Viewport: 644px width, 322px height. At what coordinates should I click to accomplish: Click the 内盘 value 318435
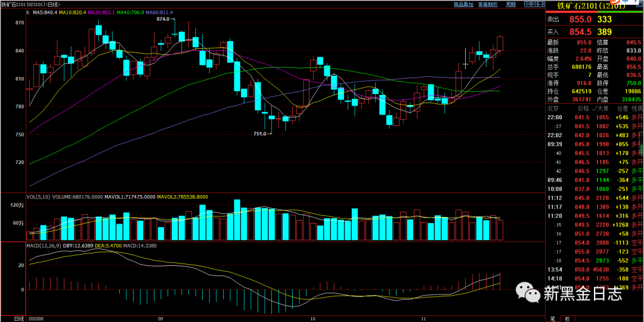point(631,99)
